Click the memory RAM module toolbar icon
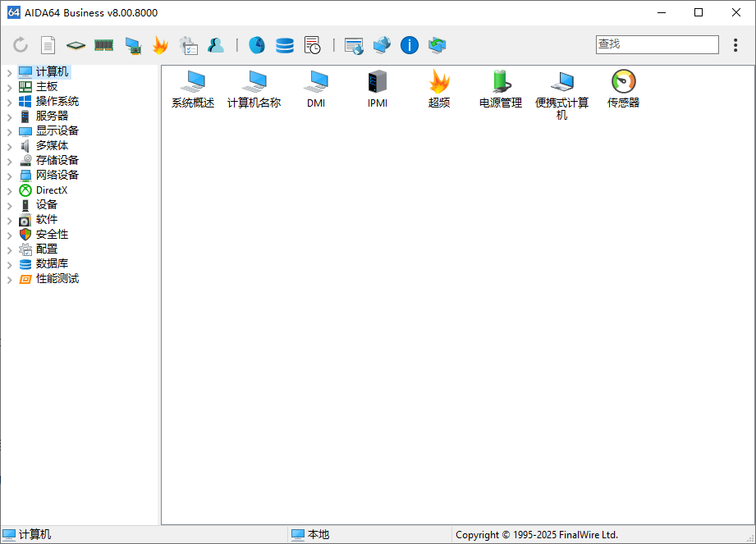Screen dimensions: 756x544 (x=103, y=46)
